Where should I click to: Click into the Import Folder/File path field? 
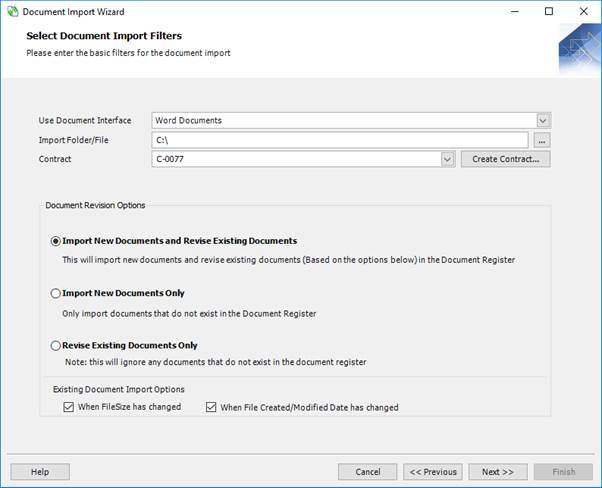[x=340, y=140]
